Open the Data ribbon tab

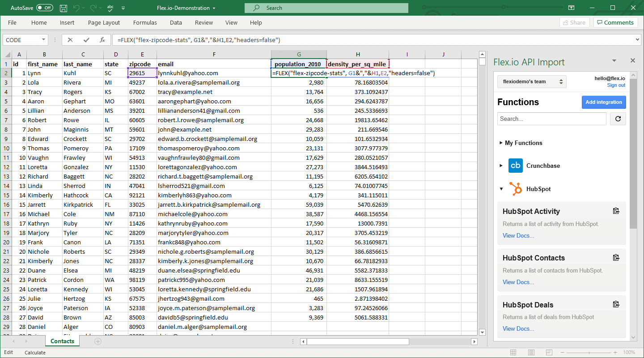pyautogui.click(x=176, y=22)
